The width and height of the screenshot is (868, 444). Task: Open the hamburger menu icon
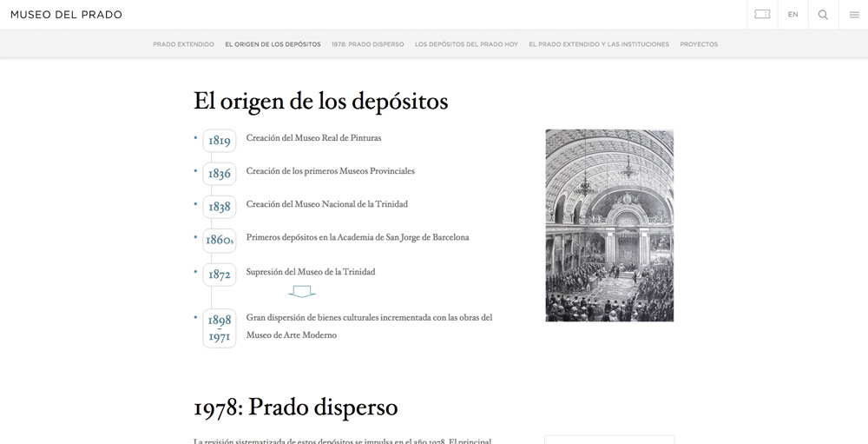click(854, 15)
